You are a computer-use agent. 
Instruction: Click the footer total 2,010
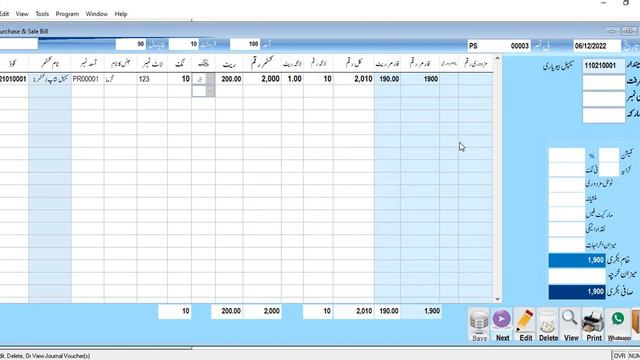[x=353, y=311]
